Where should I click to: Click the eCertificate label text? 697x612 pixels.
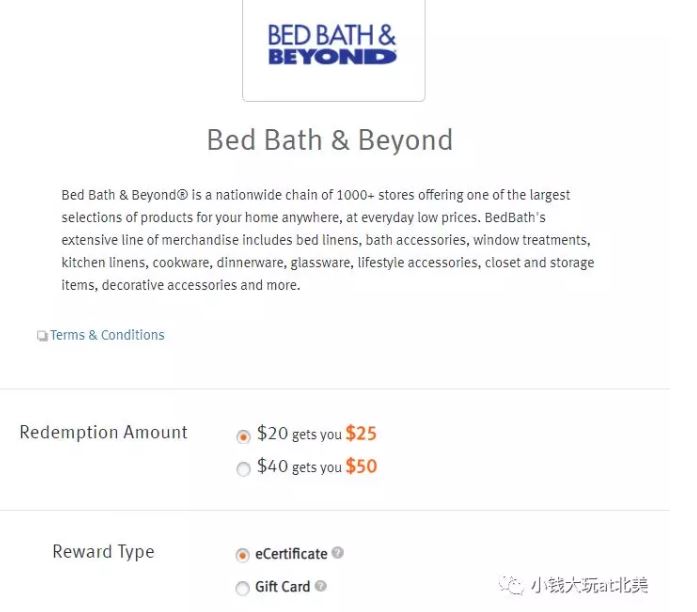coord(291,554)
